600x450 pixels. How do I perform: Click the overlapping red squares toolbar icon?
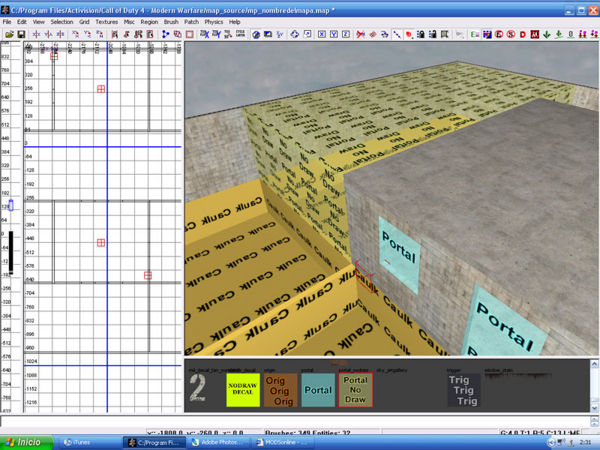pyautogui.click(x=178, y=34)
